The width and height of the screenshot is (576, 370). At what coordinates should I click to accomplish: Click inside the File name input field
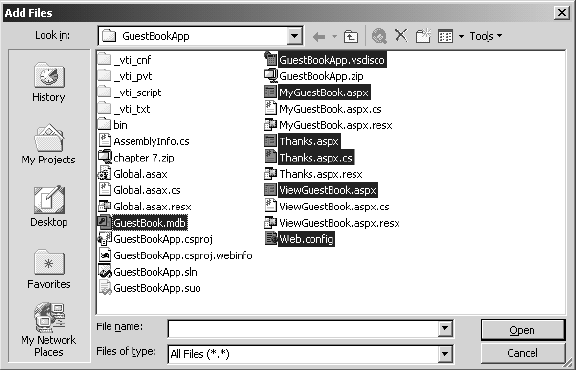pos(303,328)
